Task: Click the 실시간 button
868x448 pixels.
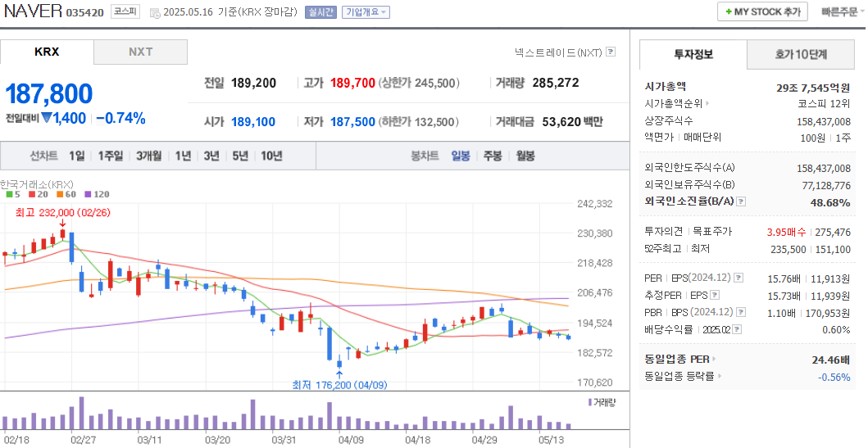Action: [320, 12]
